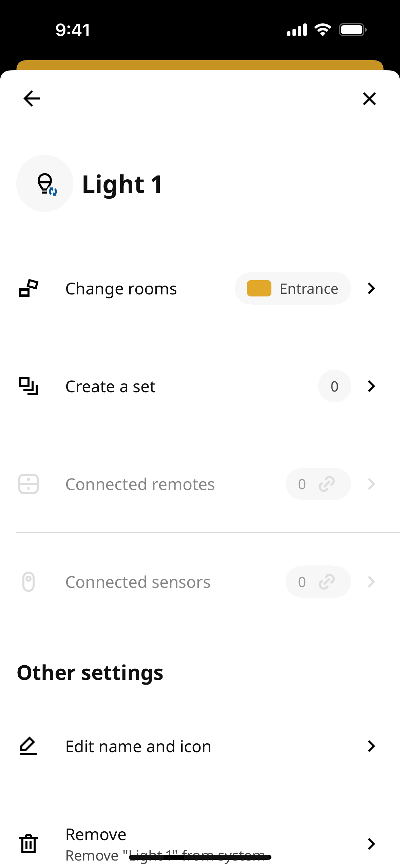
Task: Tap the back arrow icon
Action: pos(32,99)
